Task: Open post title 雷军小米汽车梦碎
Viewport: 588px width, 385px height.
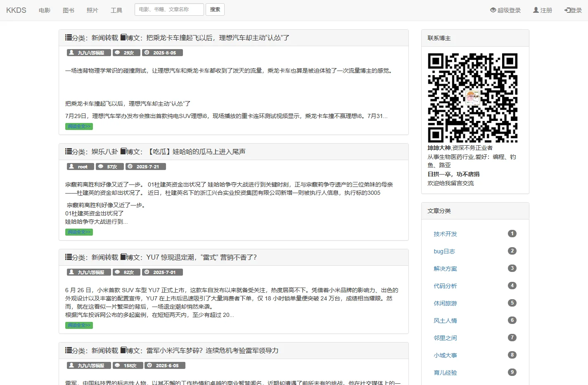Action: pyautogui.click(x=212, y=350)
